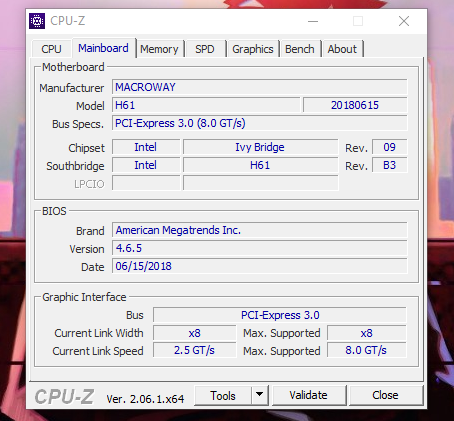The width and height of the screenshot is (454, 421).
Task: Click the BIOS Date field 06/15/2018
Action: click(260, 266)
